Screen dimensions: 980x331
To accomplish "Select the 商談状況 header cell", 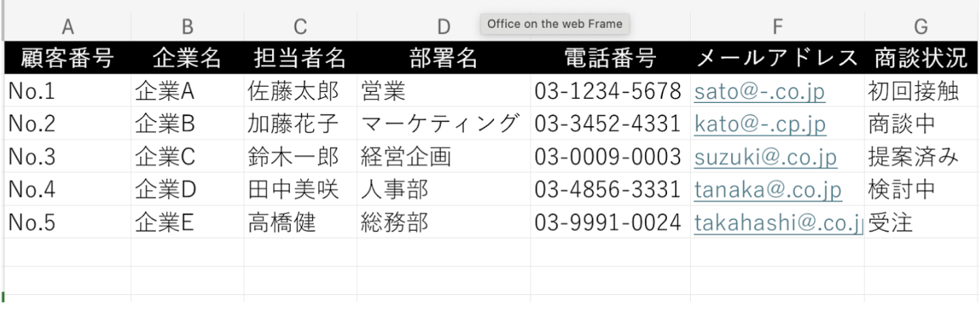I will click(x=921, y=59).
